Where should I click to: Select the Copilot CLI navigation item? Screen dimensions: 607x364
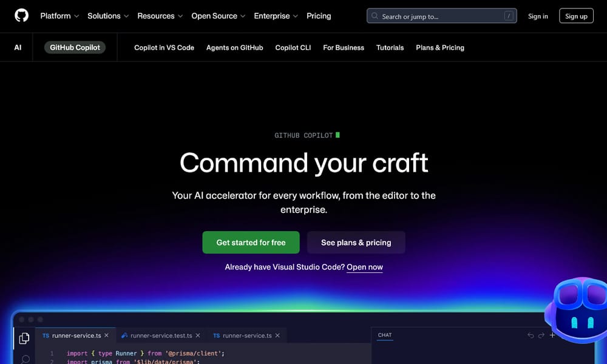[x=293, y=47]
